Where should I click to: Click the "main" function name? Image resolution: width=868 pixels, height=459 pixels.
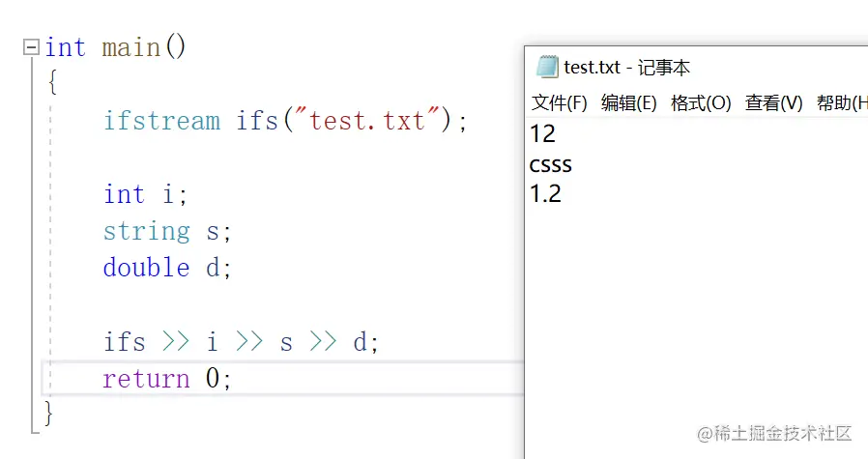131,47
